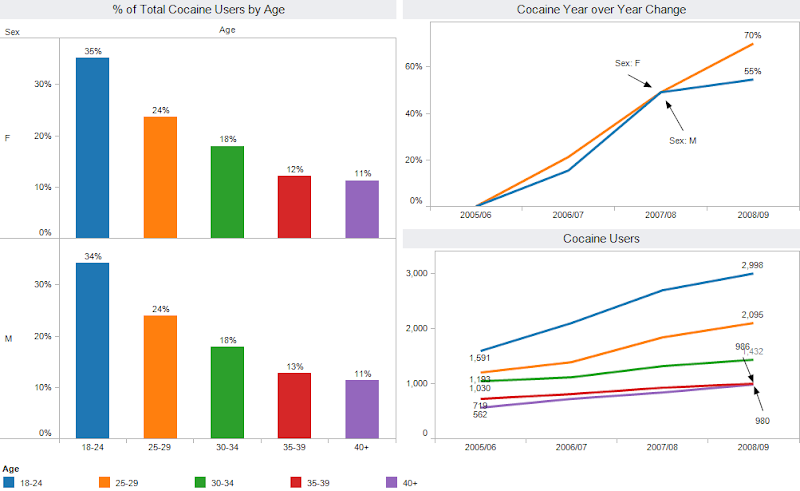This screenshot has width=800, height=491.
Task: Click the 1,591 data label
Action: coord(480,358)
